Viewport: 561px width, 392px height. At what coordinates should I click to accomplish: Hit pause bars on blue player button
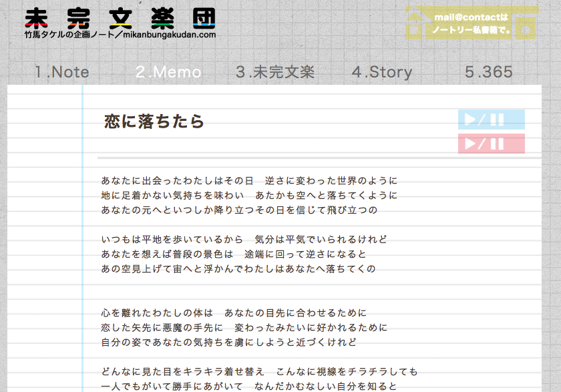[497, 120]
